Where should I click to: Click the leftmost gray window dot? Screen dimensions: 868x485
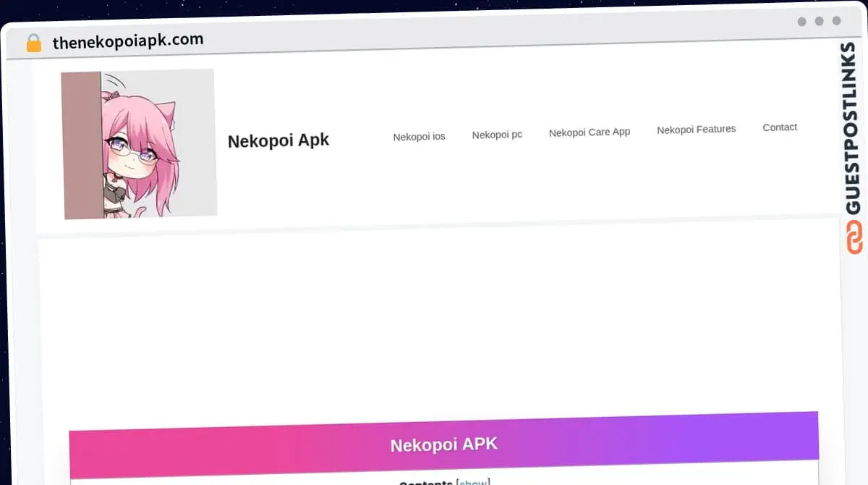[x=801, y=22]
